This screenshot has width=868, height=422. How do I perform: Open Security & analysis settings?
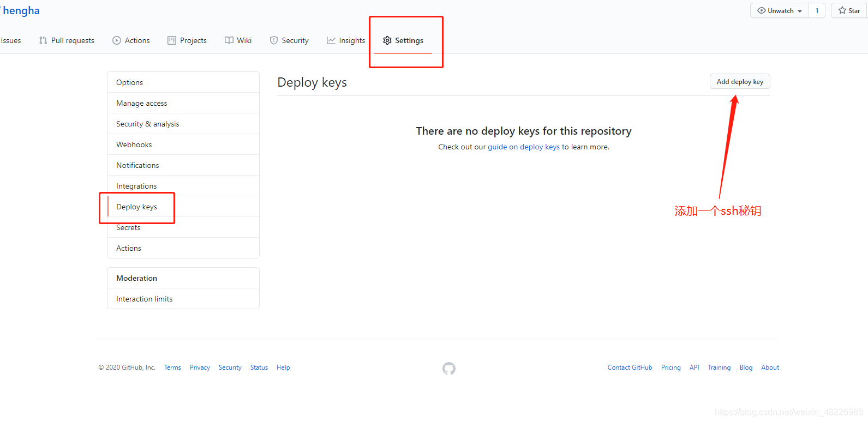[x=183, y=124]
